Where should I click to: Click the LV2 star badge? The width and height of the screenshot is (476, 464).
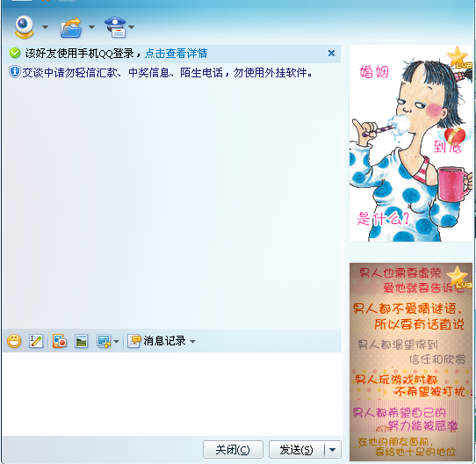pyautogui.click(x=458, y=58)
